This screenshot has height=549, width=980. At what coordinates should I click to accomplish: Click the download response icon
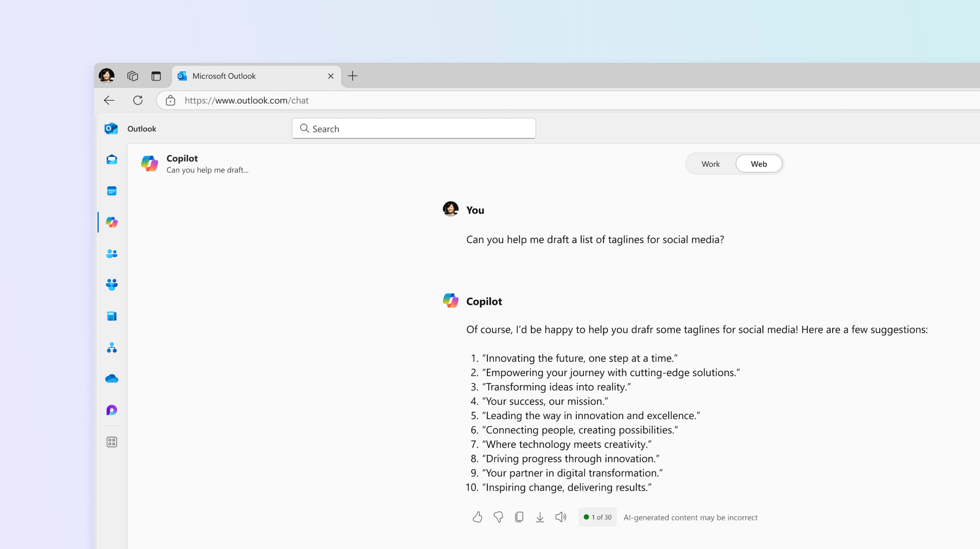click(x=540, y=517)
